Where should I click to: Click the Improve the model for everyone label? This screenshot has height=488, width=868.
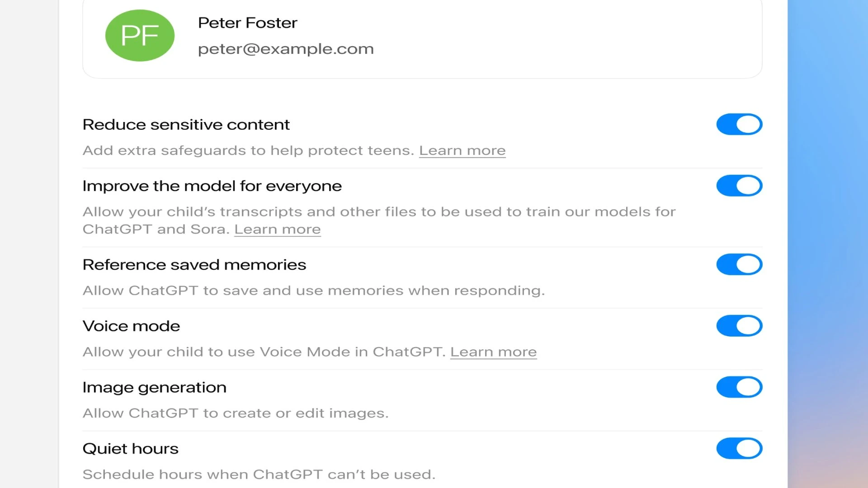212,186
